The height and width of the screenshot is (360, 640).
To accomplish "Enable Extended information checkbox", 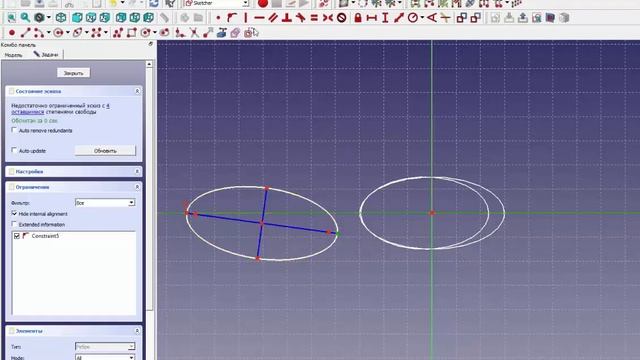I will (14, 224).
